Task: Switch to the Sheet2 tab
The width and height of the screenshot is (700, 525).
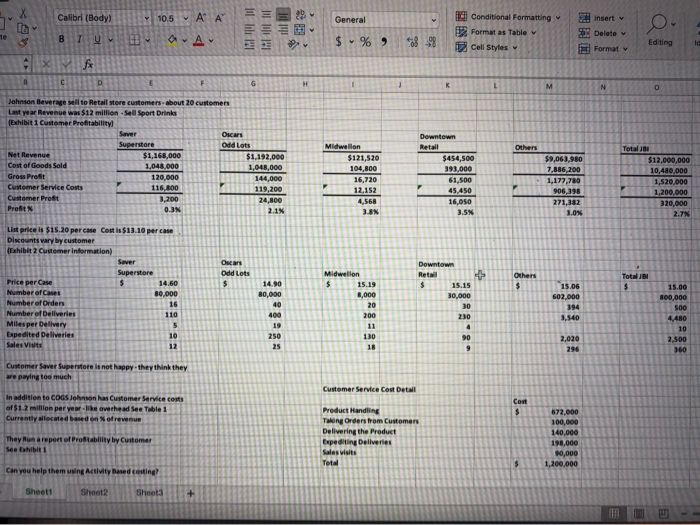Action: 94,492
